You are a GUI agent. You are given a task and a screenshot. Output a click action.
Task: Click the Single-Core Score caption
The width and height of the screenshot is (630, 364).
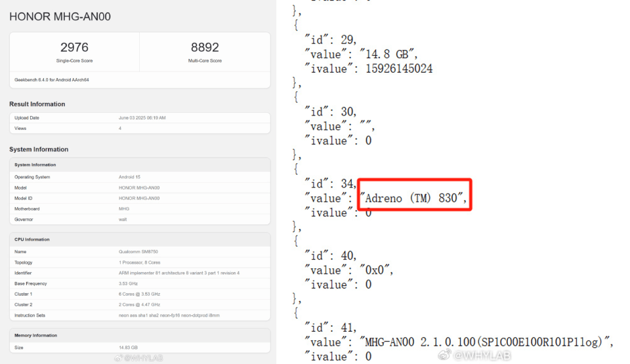[74, 60]
